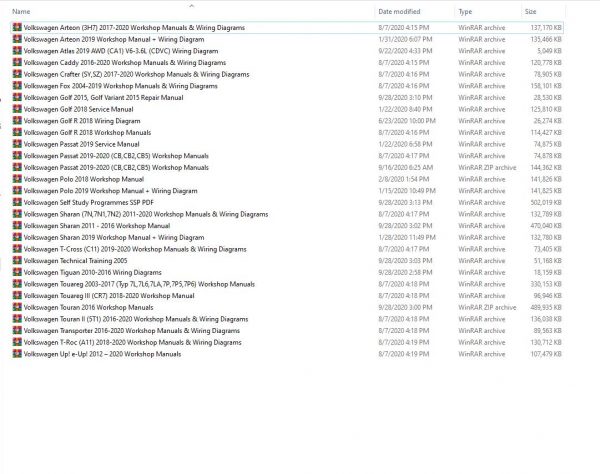Click WinRAR ZIP archive type in the 144,362 KB row
This screenshot has height=474, width=600.
click(x=487, y=168)
